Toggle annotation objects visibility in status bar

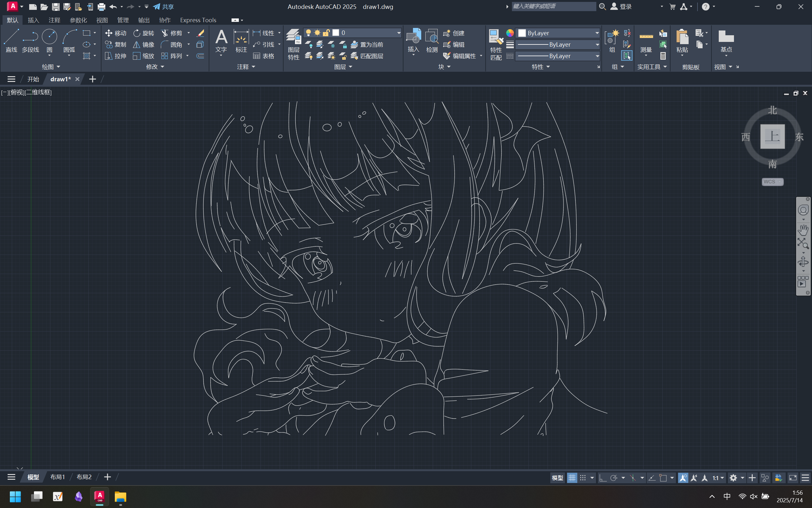pos(683,478)
